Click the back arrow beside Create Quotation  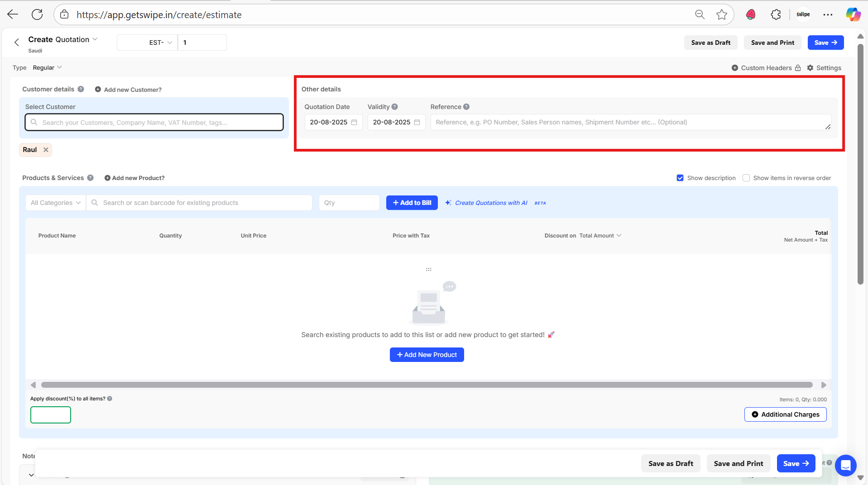point(17,43)
